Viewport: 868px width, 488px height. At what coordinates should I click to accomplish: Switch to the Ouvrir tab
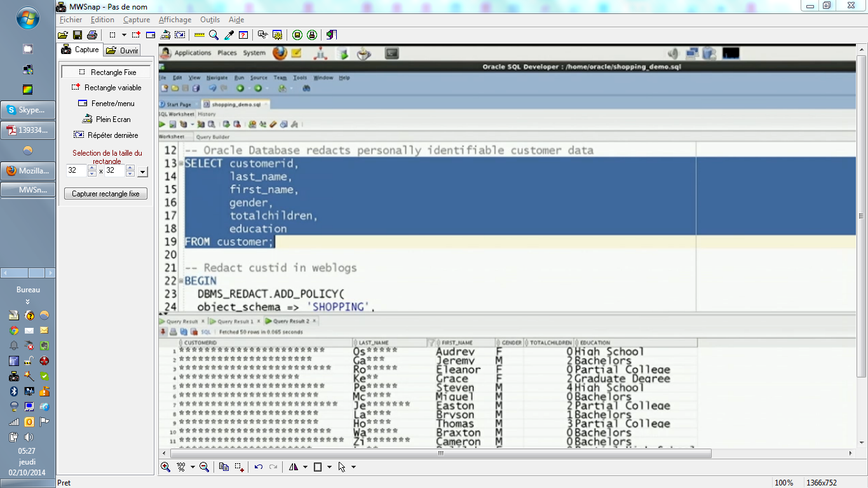(122, 50)
